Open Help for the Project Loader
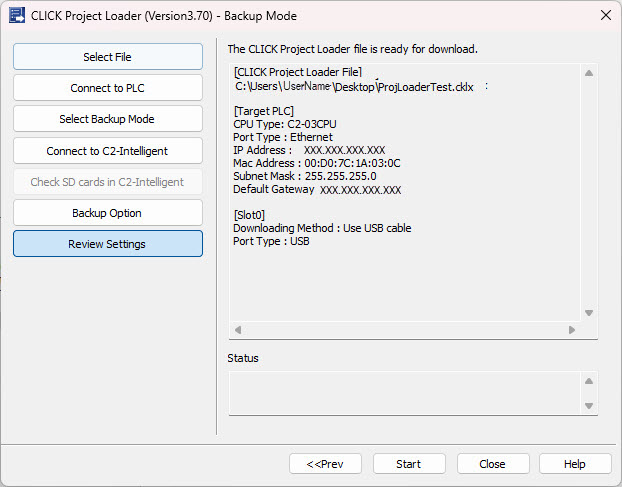This screenshot has height=487, width=622. pyautogui.click(x=575, y=464)
